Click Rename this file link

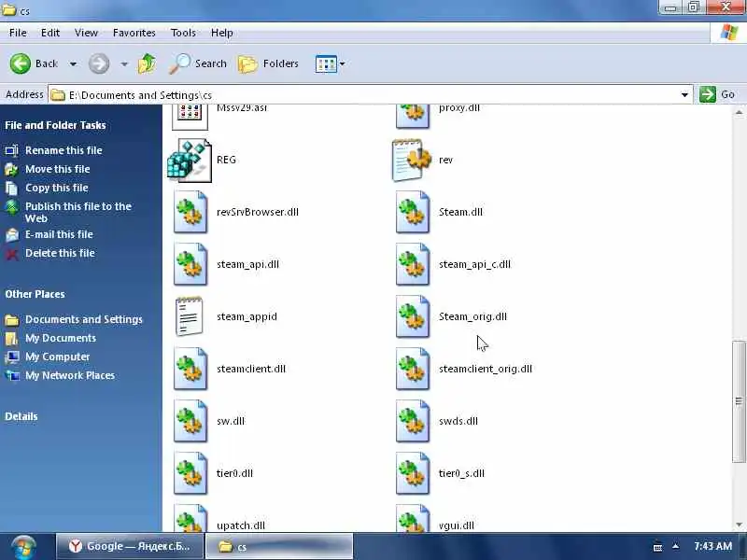(63, 150)
